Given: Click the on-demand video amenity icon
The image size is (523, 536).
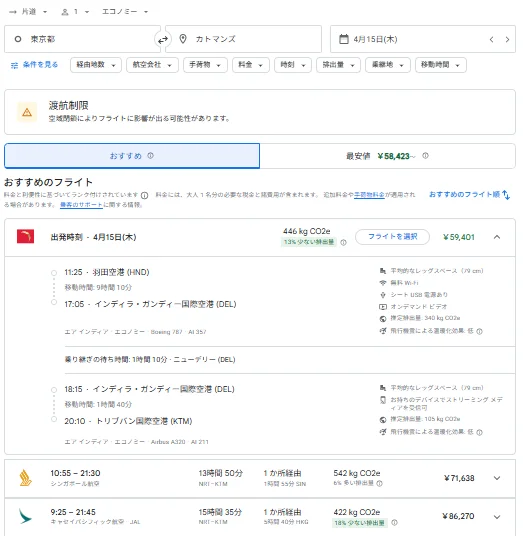Looking at the screenshot, I should (383, 307).
